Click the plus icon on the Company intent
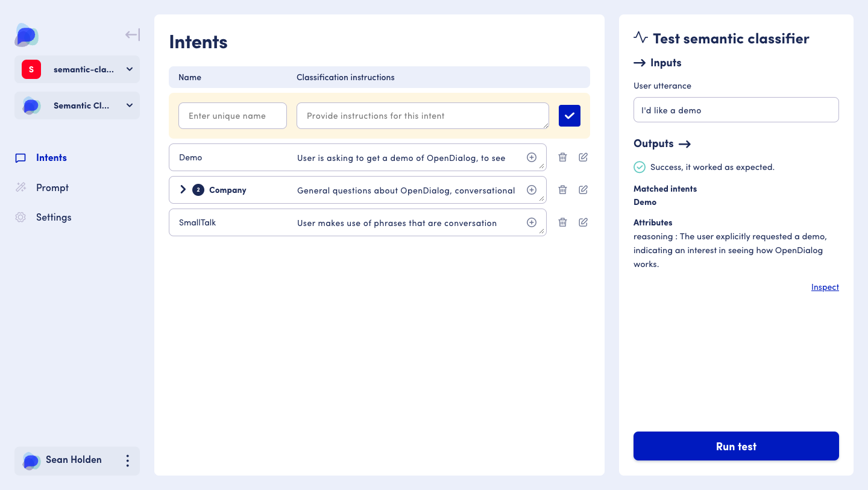The image size is (868, 490). point(532,189)
